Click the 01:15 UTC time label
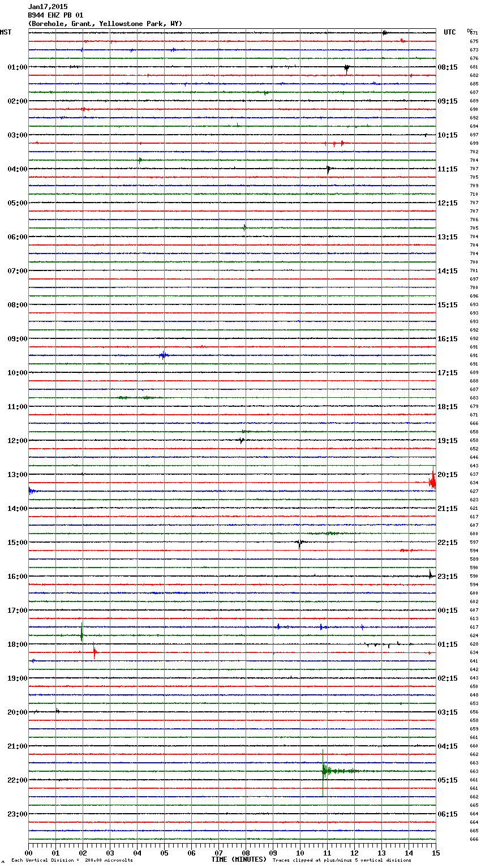481x868 pixels. click(x=448, y=644)
